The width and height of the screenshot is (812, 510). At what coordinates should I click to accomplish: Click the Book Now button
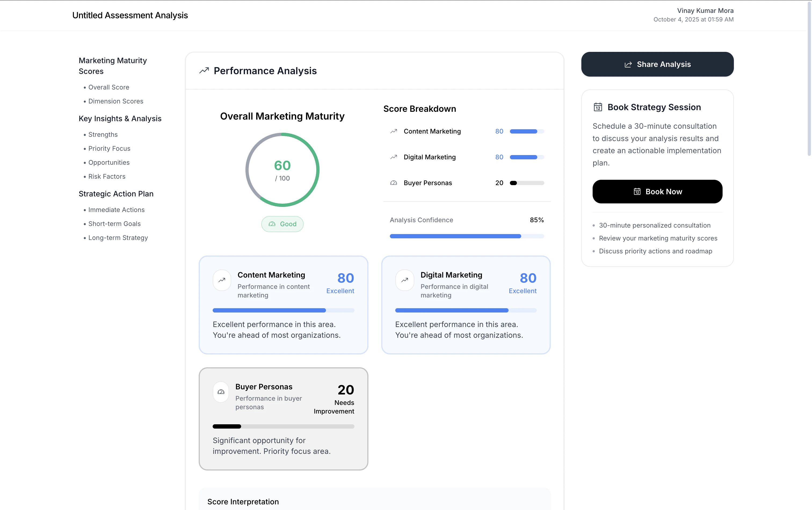(657, 191)
